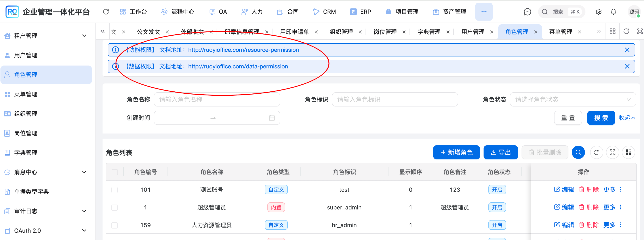The image size is (644, 240).
Task: Close the 数据权限 info banner
Action: tap(627, 66)
